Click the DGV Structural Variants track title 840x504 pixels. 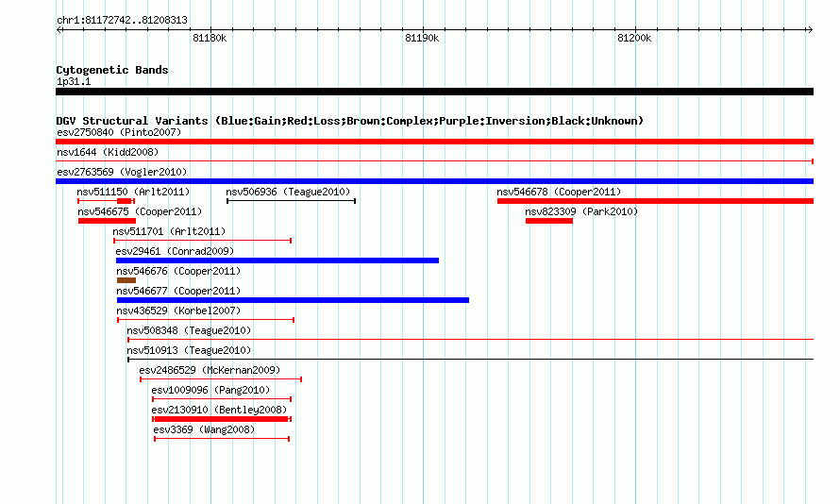pos(349,121)
